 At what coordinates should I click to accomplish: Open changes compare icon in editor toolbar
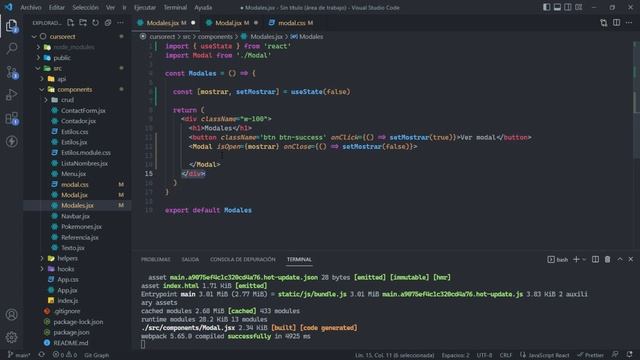(604, 23)
